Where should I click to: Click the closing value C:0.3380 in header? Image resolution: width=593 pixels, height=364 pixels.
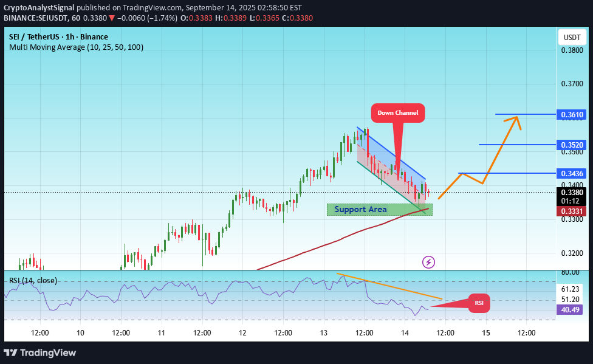tap(297, 18)
